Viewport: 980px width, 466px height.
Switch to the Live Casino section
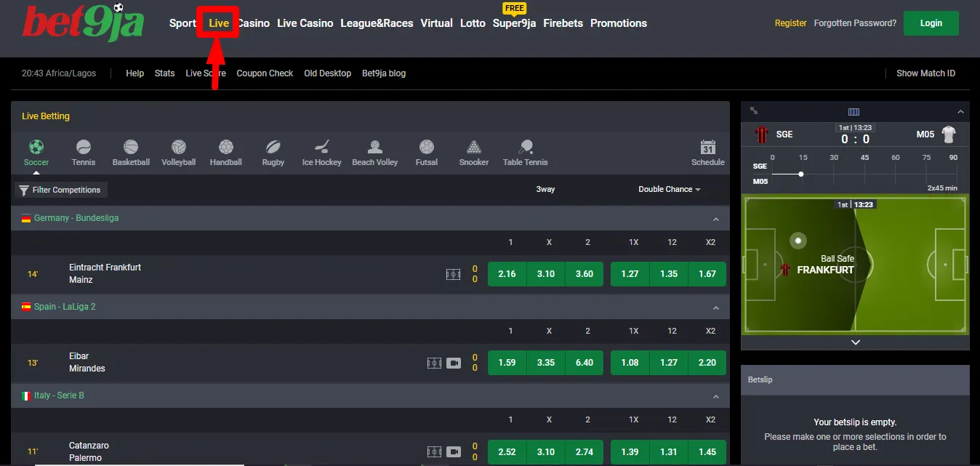[305, 23]
